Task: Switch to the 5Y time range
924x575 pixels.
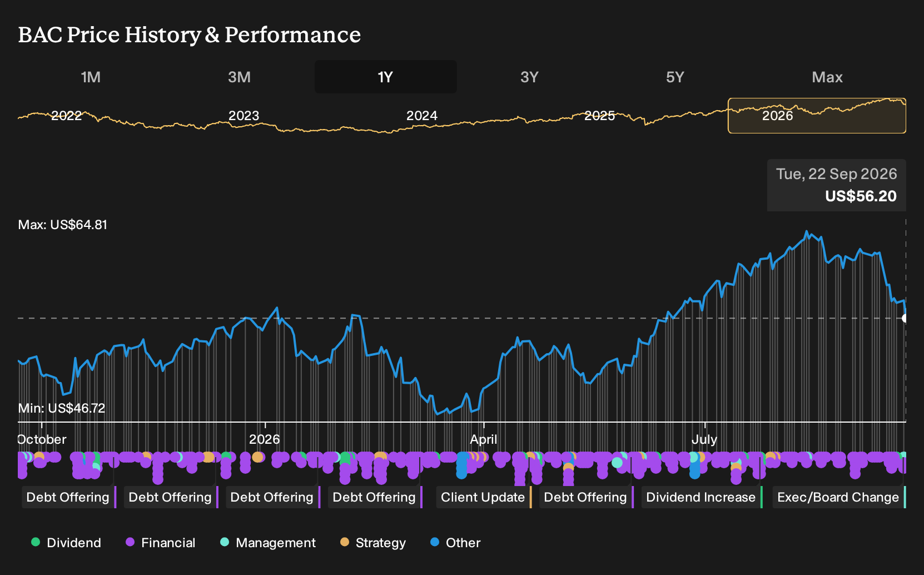Action: [675, 77]
